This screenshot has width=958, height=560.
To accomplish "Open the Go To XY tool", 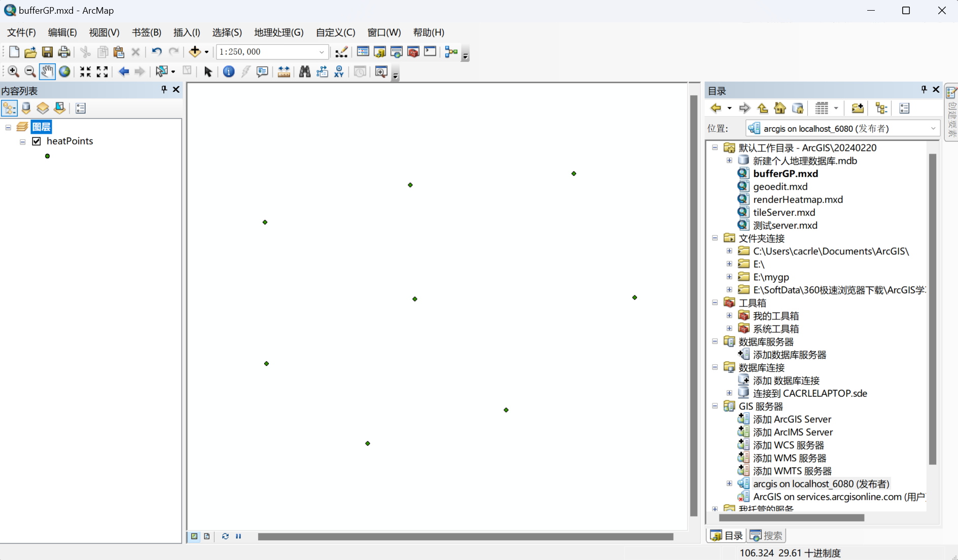I will pos(339,71).
